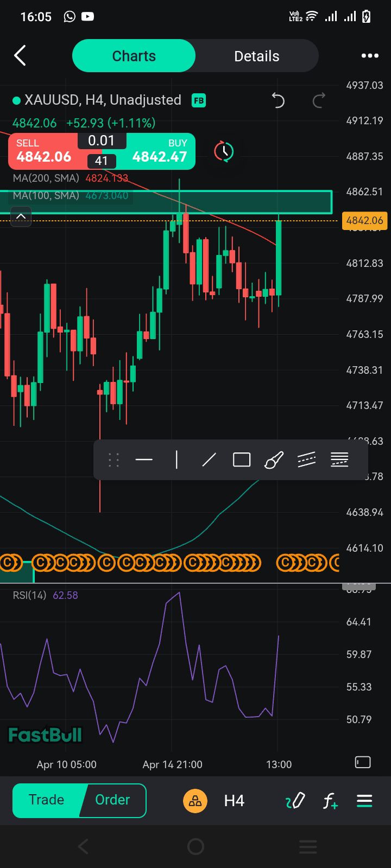Toggle the drawing tools pencil icon
The image size is (391, 868).
tap(295, 801)
